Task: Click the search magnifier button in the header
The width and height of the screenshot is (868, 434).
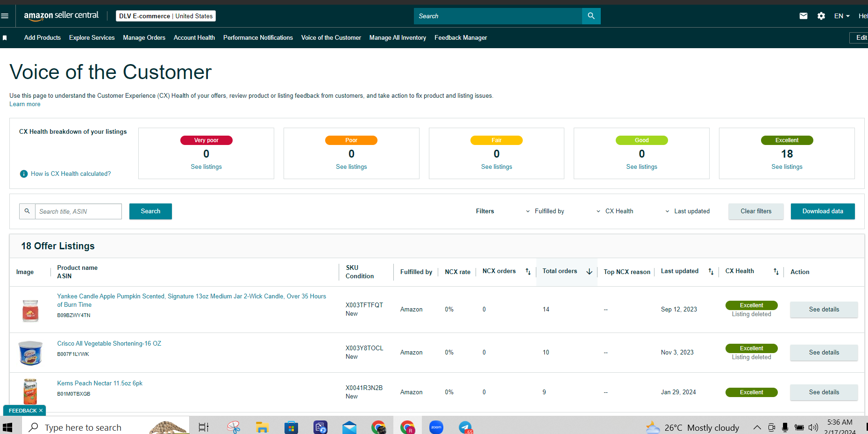Action: (x=591, y=16)
